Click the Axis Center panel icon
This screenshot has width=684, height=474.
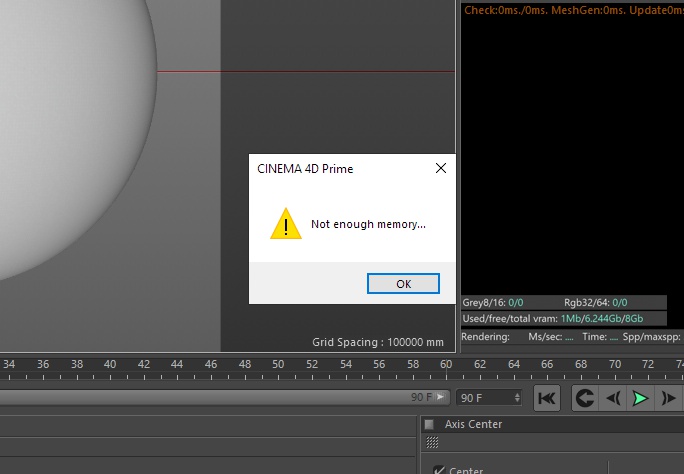[x=429, y=424]
